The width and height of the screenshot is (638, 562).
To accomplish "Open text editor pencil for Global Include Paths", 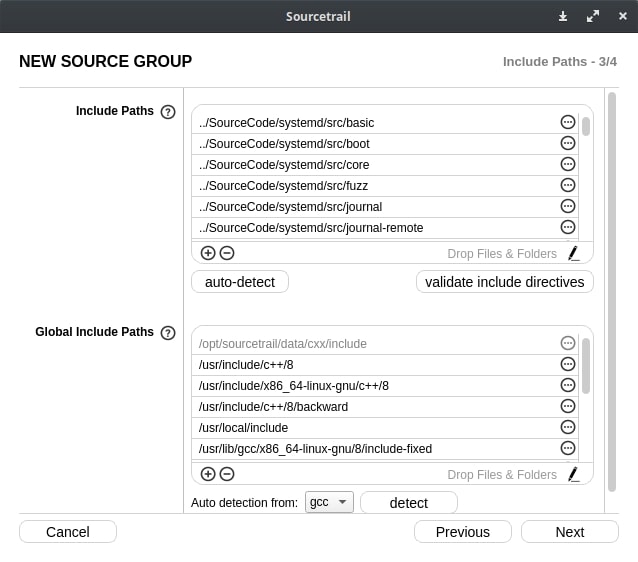I will point(573,475).
